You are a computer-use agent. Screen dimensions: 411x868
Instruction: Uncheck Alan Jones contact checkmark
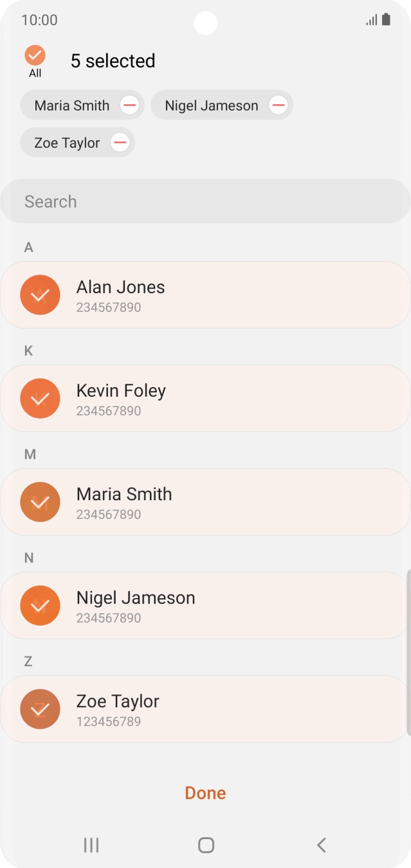40,295
